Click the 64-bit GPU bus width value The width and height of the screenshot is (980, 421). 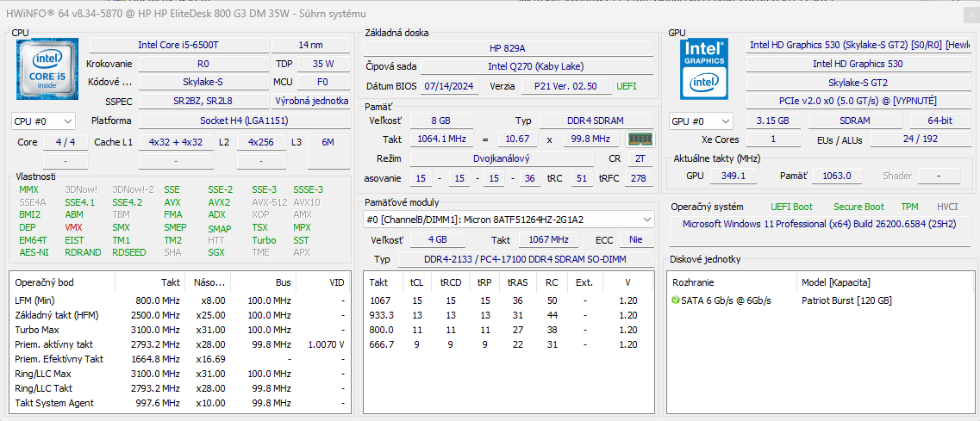click(940, 121)
